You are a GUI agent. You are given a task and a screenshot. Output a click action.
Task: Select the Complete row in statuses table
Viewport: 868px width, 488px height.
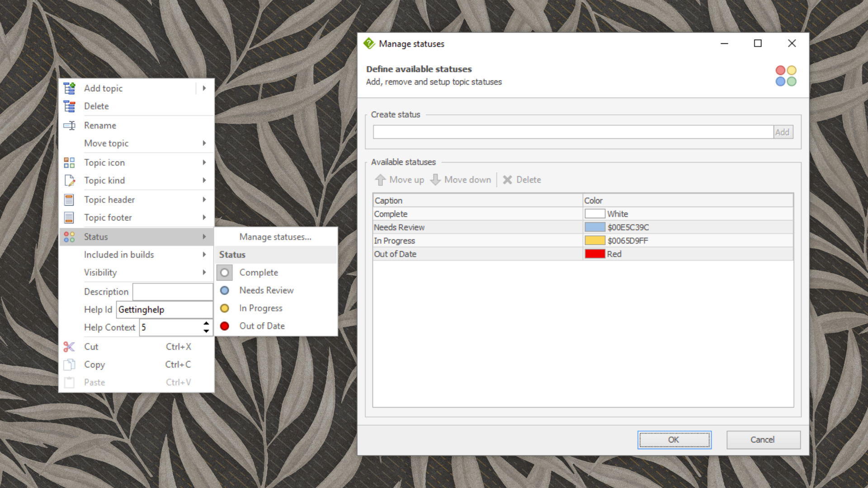pyautogui.click(x=583, y=214)
